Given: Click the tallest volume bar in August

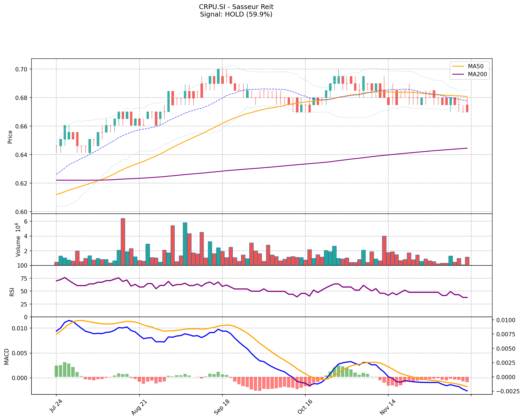Looking at the screenshot, I should point(123,241).
